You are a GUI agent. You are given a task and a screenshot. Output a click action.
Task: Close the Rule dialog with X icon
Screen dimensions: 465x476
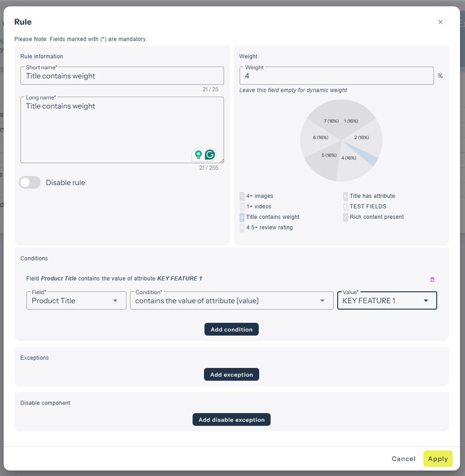(x=440, y=22)
